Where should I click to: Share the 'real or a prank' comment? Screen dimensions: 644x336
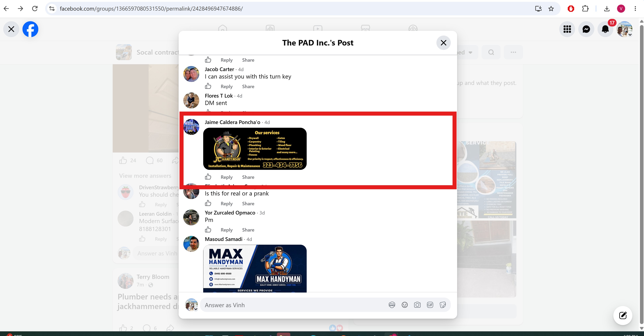click(248, 204)
